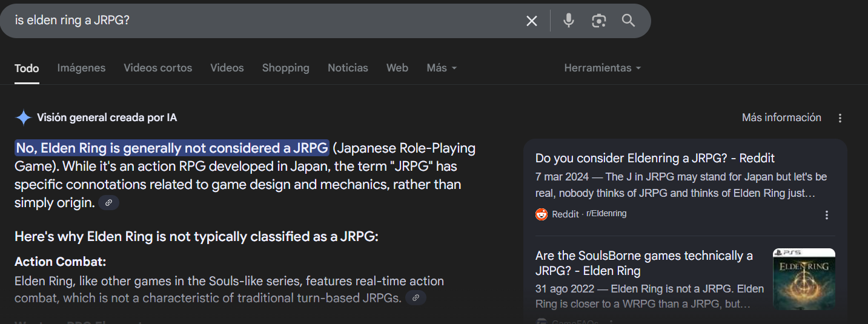868x324 pixels.
Task: Open 'Are the SoulsBorne games technically a JRPG?' link
Action: (x=644, y=263)
